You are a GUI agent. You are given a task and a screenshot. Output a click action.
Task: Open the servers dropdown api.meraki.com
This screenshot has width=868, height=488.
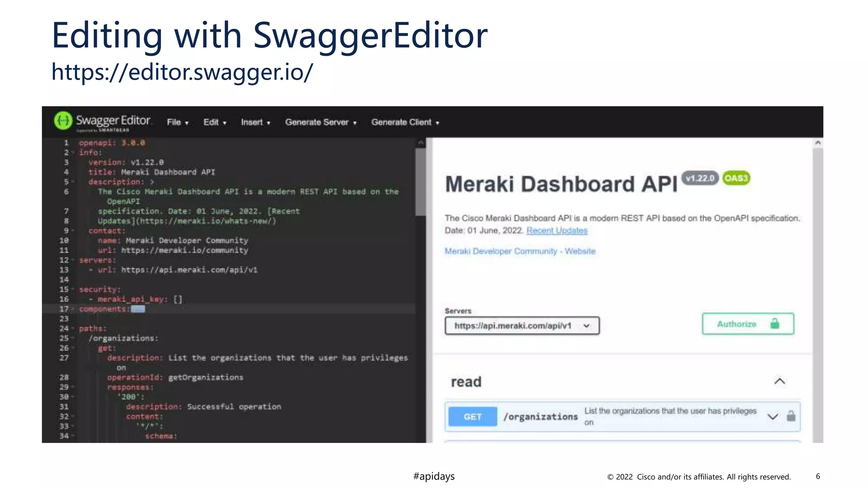pyautogui.click(x=522, y=326)
